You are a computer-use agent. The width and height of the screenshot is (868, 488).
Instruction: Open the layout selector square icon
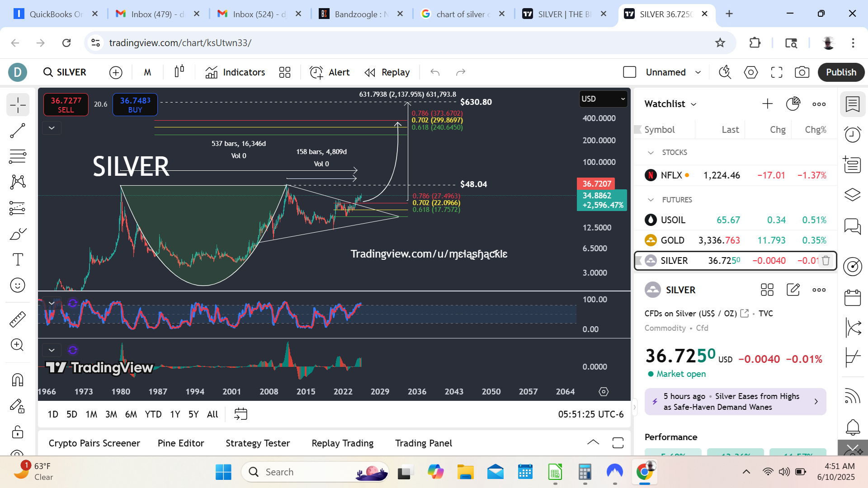pos(630,72)
